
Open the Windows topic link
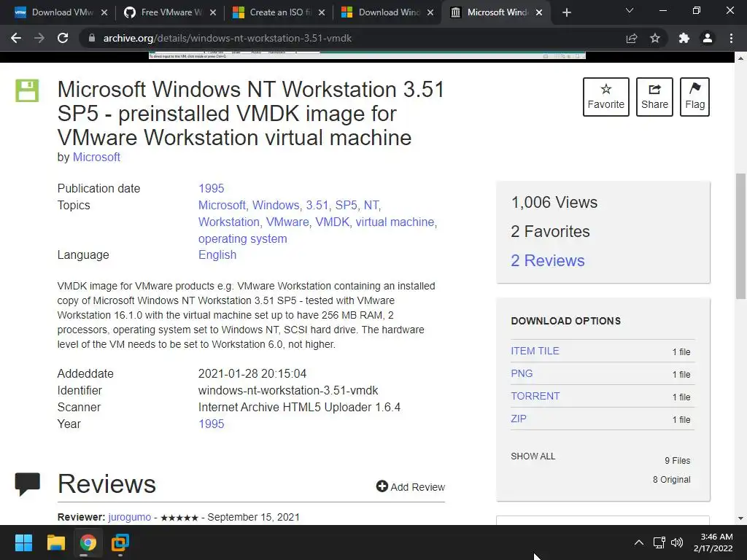click(275, 205)
